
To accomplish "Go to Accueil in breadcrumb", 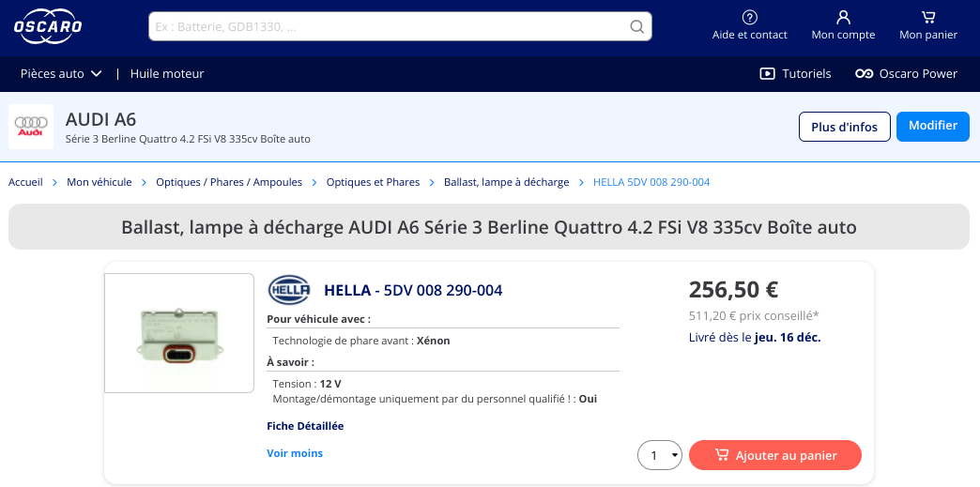I will click(25, 182).
